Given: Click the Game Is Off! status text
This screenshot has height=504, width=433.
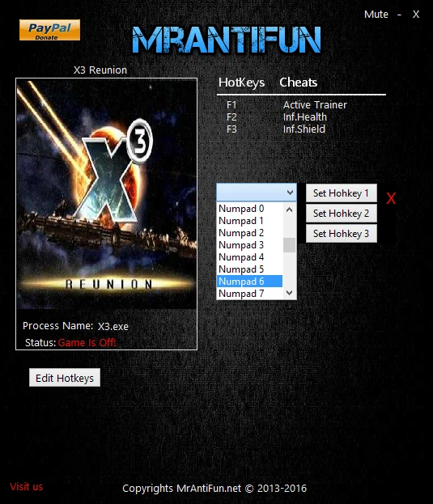Looking at the screenshot, I should [x=87, y=343].
